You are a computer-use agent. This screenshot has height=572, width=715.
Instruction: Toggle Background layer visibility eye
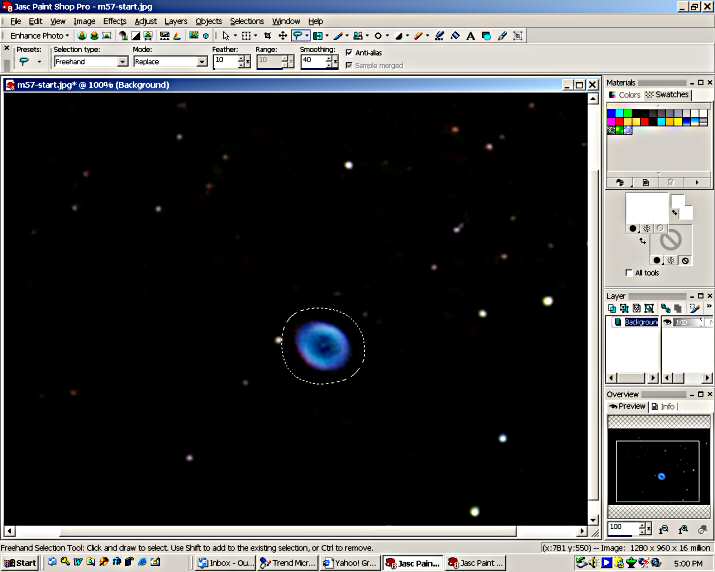(x=668, y=322)
